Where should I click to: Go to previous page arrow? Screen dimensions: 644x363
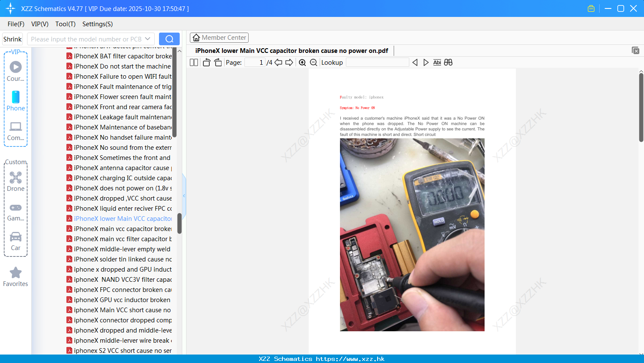278,63
